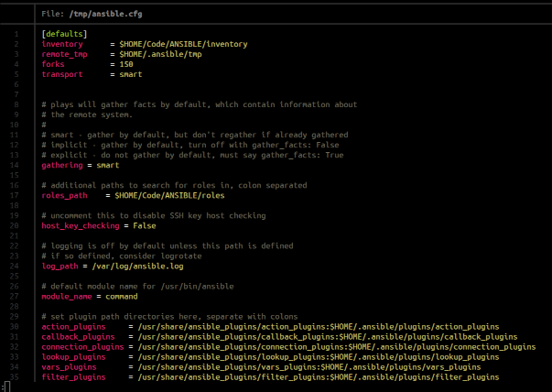The width and height of the screenshot is (552, 392).
Task: Click line number 14 in the gutter
Action: pyautogui.click(x=14, y=165)
